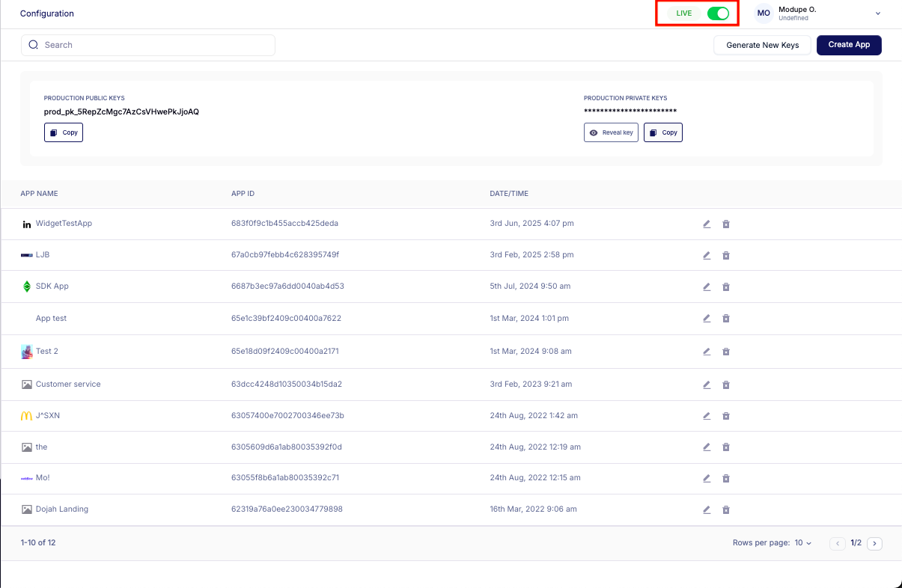Viewport: 902px width, 588px height.
Task: Open the Rows per page dropdown
Action: point(802,543)
